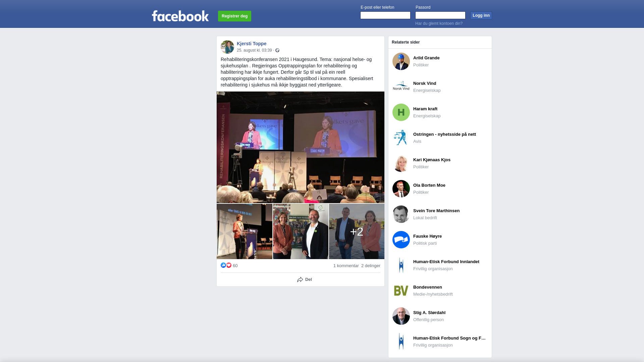Open Kjersti Toppe's profile picture
This screenshot has width=644, height=362.
227,47
